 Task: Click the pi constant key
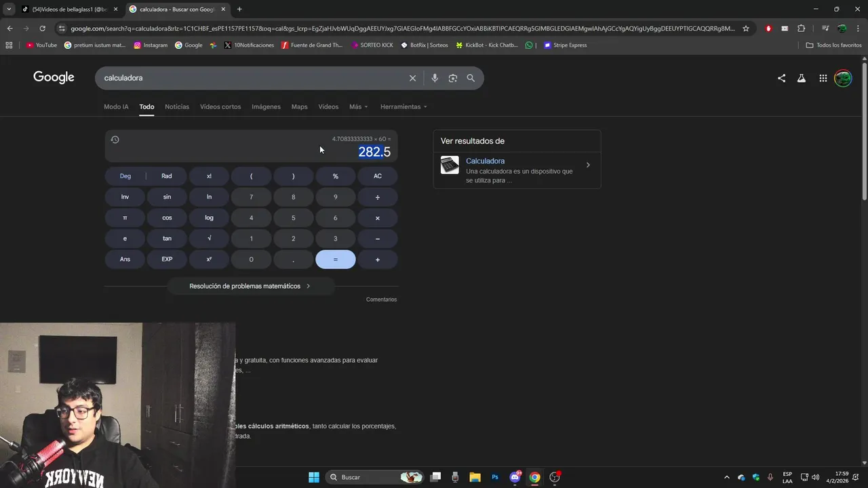click(125, 218)
